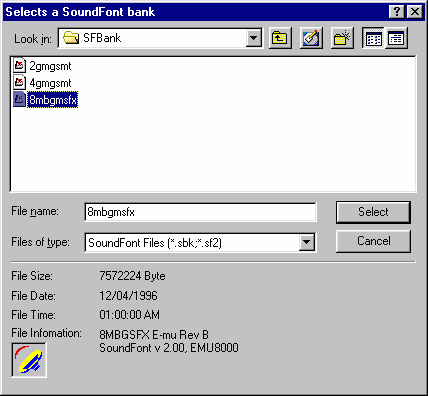Click the 01:00:00 AM file time text
Screen dimensions: 428x396
pyautogui.click(x=130, y=315)
